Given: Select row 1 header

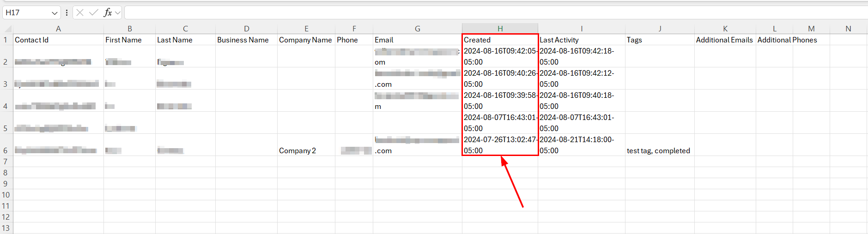Looking at the screenshot, I should tap(6, 40).
